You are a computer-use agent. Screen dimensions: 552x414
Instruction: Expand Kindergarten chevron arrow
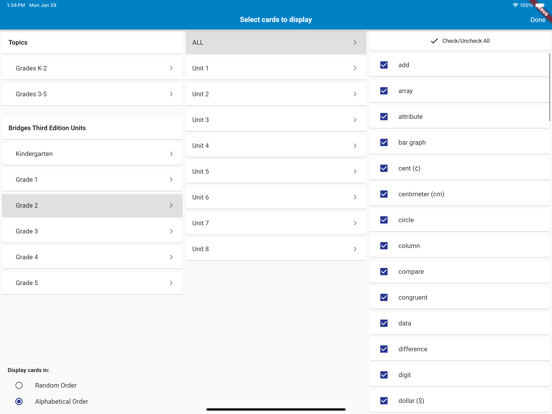[x=171, y=153]
